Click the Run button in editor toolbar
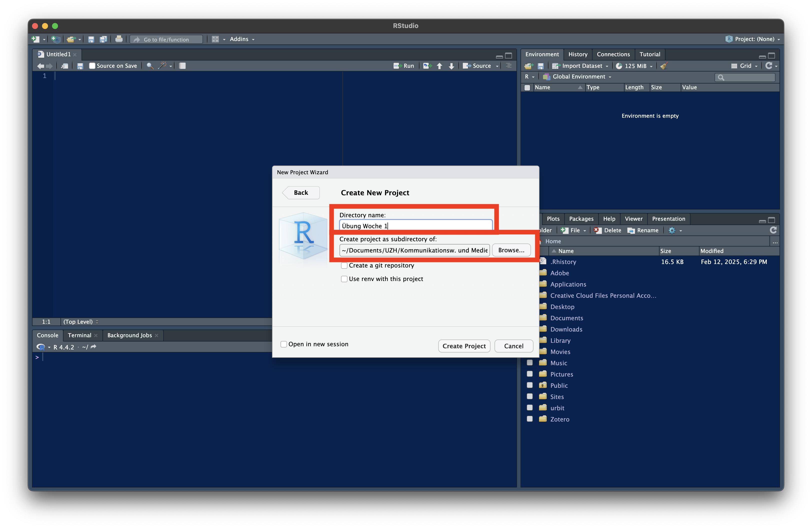 403,66
